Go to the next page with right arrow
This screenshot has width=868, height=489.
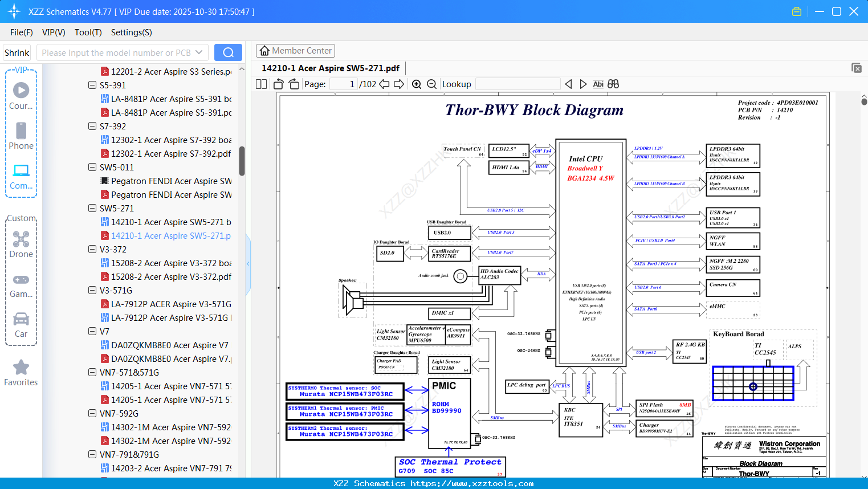pyautogui.click(x=399, y=84)
